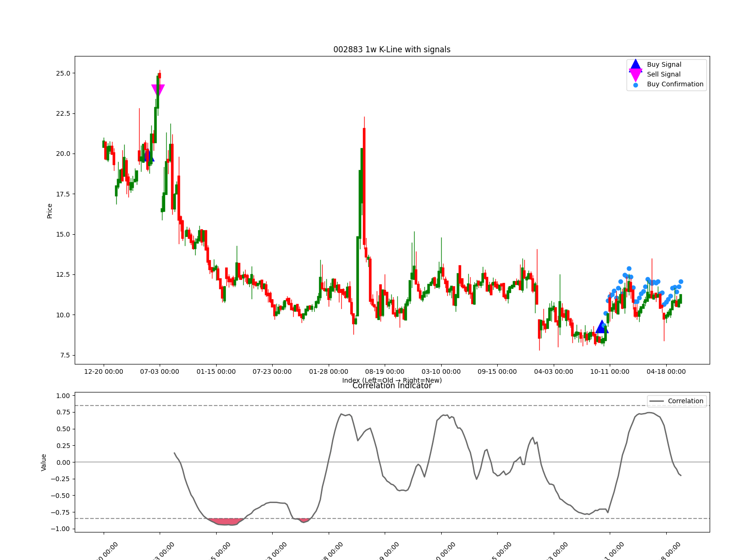Click the correlation tick '1.00'
The height and width of the screenshot is (560, 747).
(63, 396)
